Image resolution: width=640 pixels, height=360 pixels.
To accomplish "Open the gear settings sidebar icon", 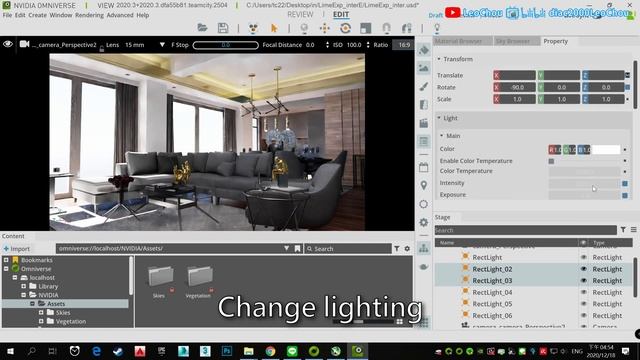I will (x=424, y=222).
